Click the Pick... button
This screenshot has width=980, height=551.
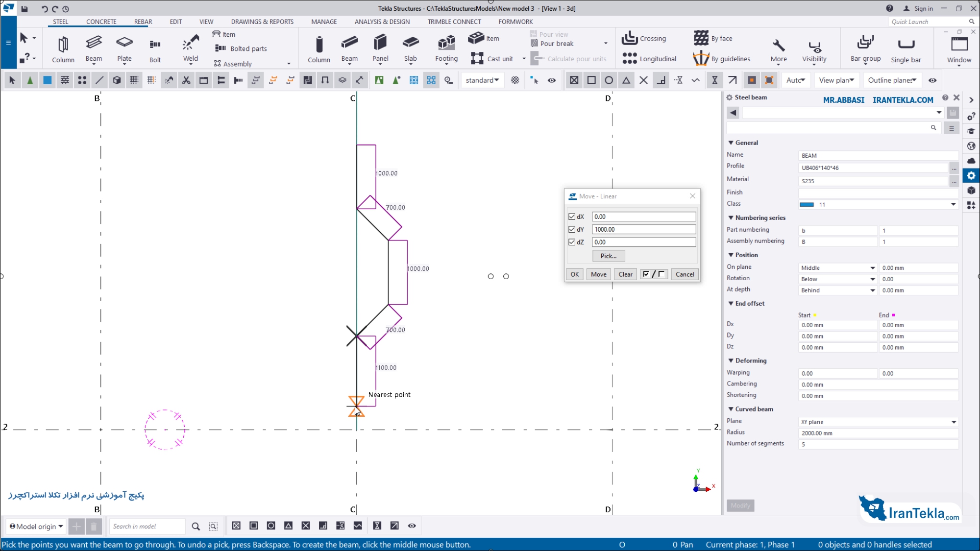coord(608,256)
